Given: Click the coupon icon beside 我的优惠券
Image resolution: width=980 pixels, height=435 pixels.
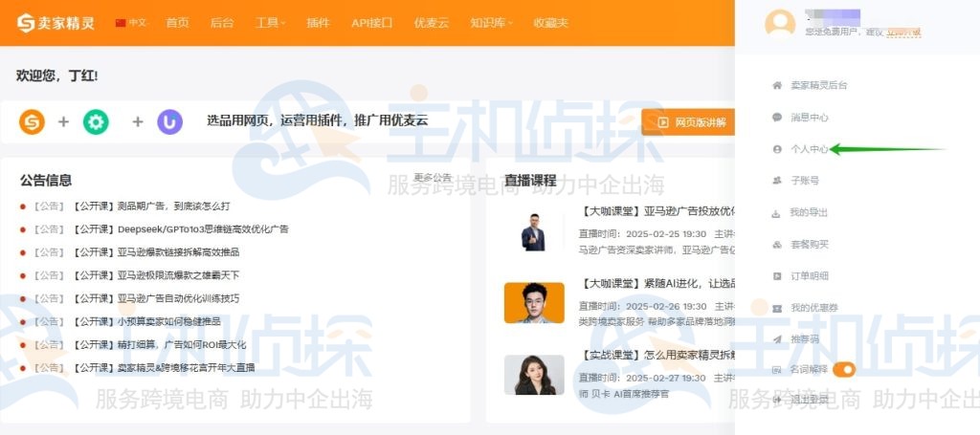Looking at the screenshot, I should (x=777, y=308).
